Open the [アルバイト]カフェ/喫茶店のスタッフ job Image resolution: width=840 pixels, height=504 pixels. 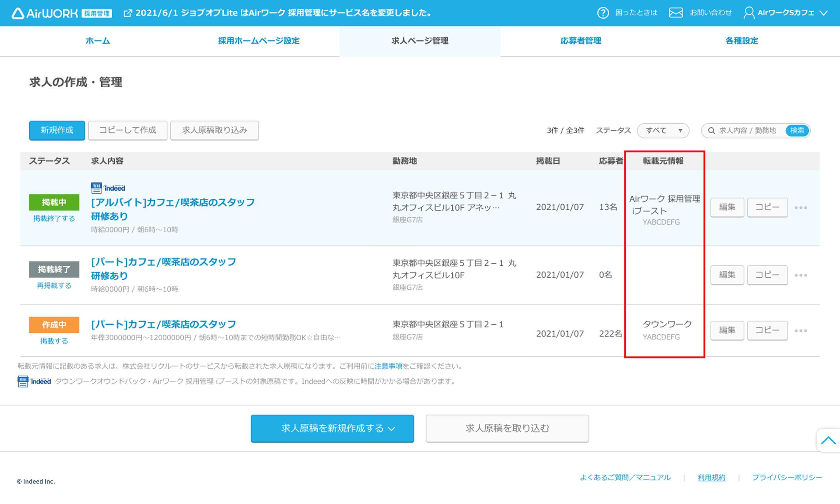173,209
